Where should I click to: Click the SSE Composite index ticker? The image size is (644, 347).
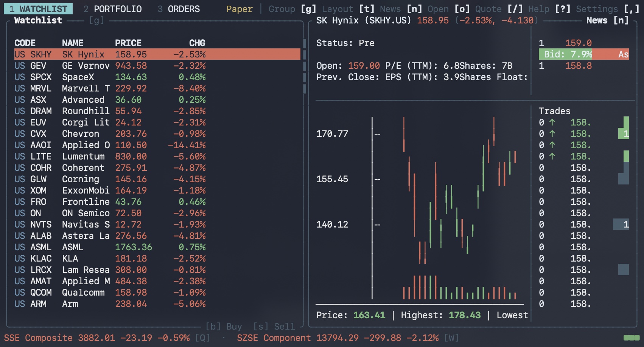click(x=97, y=338)
